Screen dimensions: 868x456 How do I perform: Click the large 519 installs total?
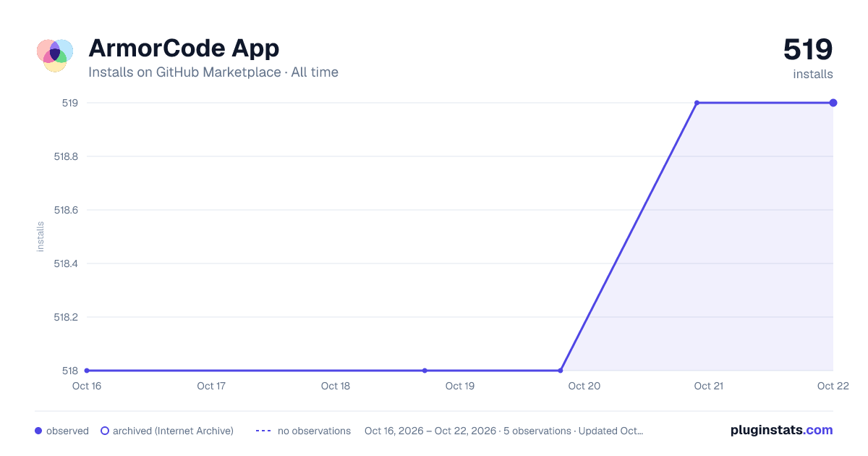pyautogui.click(x=808, y=49)
